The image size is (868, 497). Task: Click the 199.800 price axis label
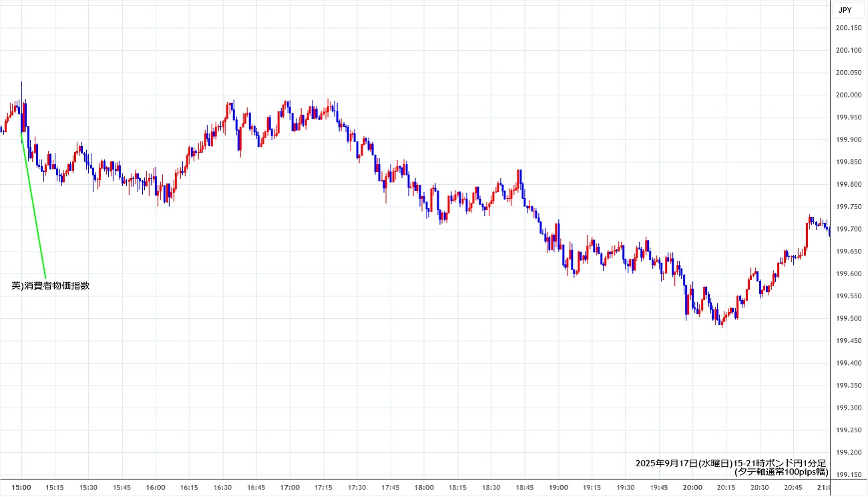pyautogui.click(x=848, y=184)
